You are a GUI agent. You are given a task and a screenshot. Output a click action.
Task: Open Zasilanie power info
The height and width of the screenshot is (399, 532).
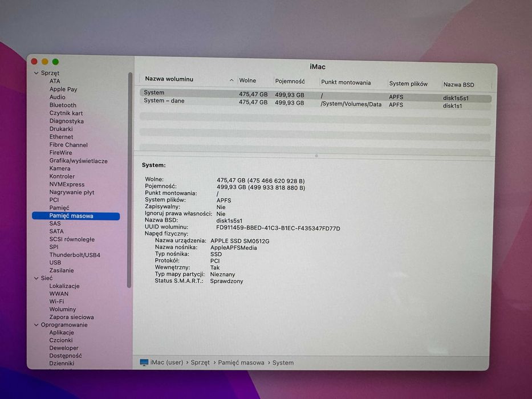point(62,270)
